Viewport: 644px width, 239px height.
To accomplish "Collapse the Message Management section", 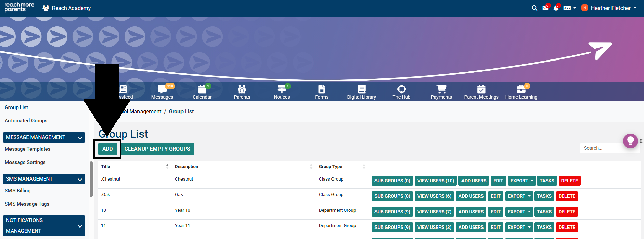I will (x=80, y=138).
